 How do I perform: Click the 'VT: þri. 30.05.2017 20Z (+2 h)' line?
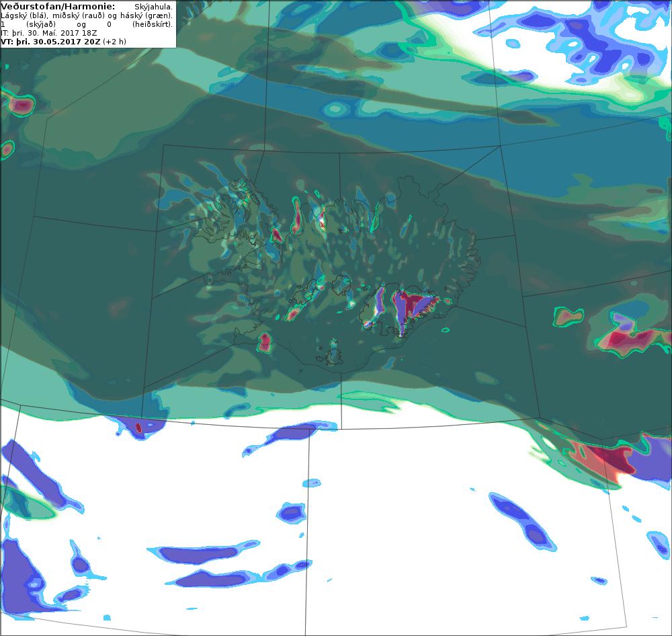click(63, 42)
